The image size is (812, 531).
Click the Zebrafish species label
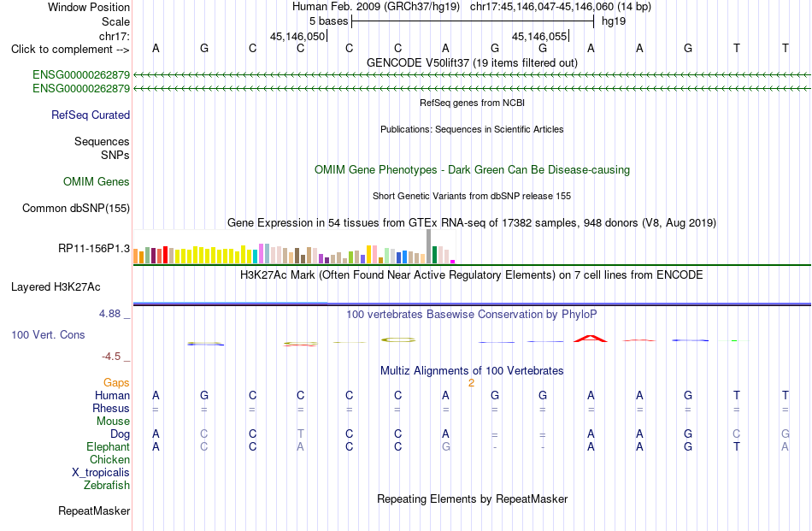[107, 486]
